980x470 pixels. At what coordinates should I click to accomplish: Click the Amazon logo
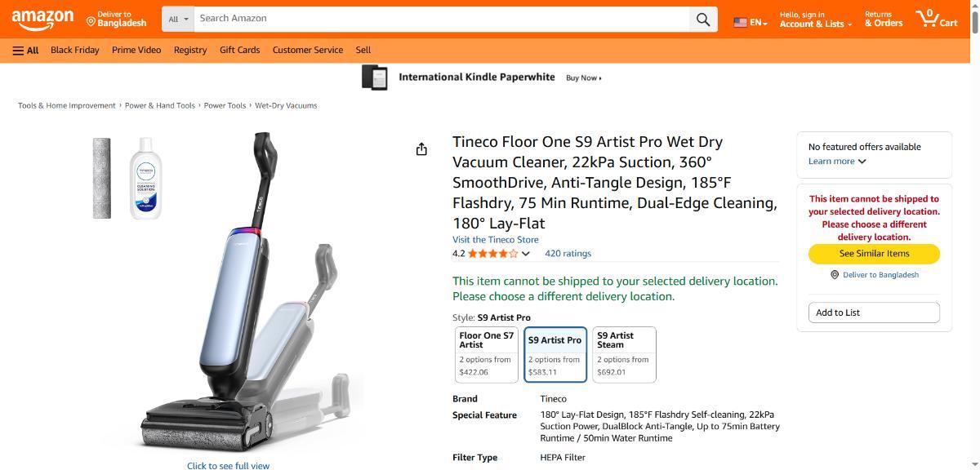click(x=42, y=19)
